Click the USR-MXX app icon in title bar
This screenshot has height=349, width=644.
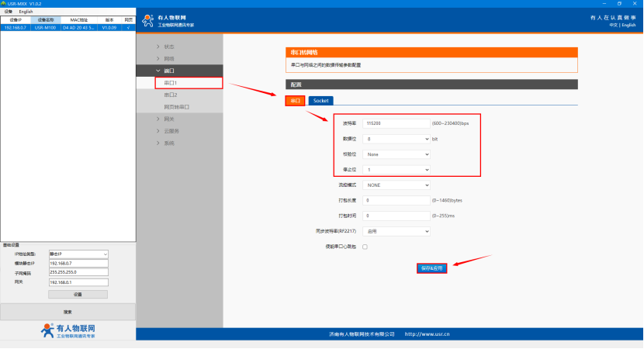pos(3,3)
